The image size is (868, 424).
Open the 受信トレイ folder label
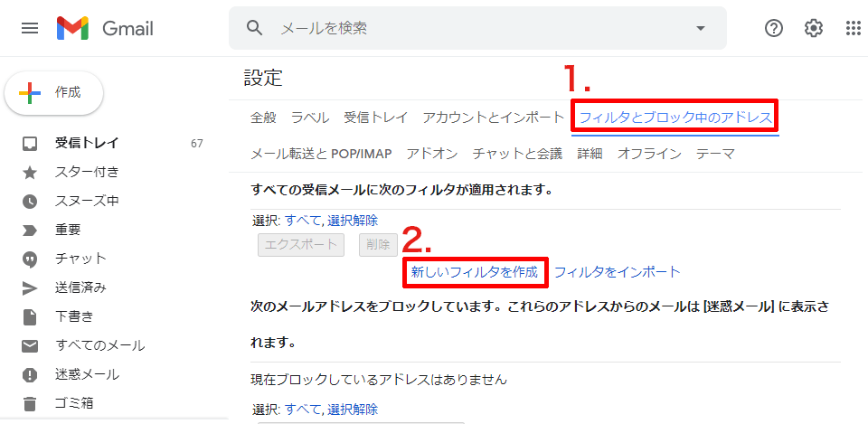87,144
